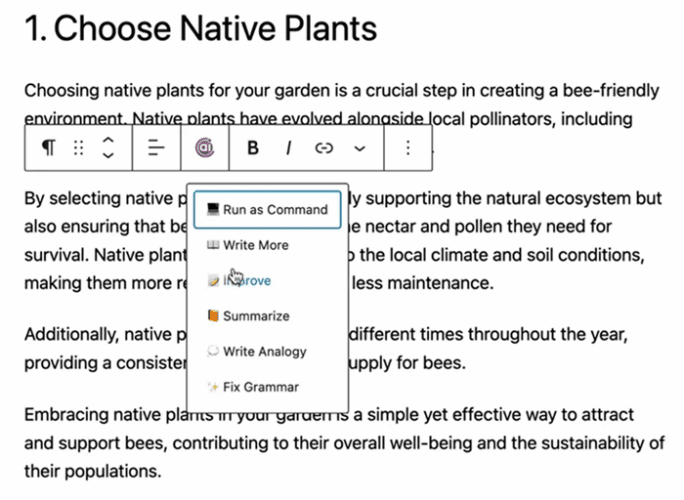Open the text alignment control

coord(156,148)
